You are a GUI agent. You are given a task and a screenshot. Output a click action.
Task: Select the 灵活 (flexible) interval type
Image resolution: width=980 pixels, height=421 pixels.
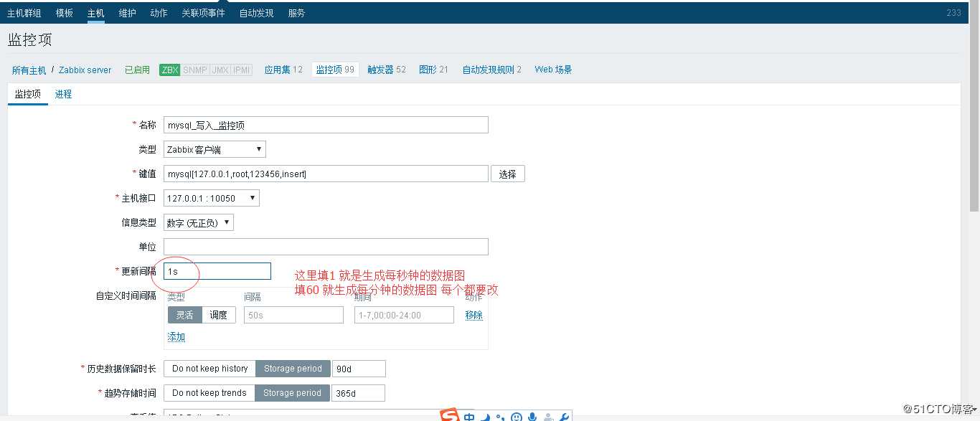185,315
